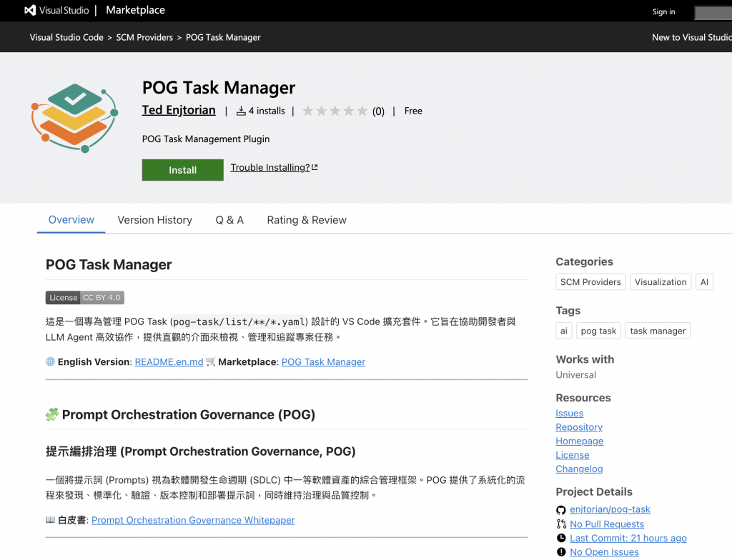Click the 'ai' tag

563,331
